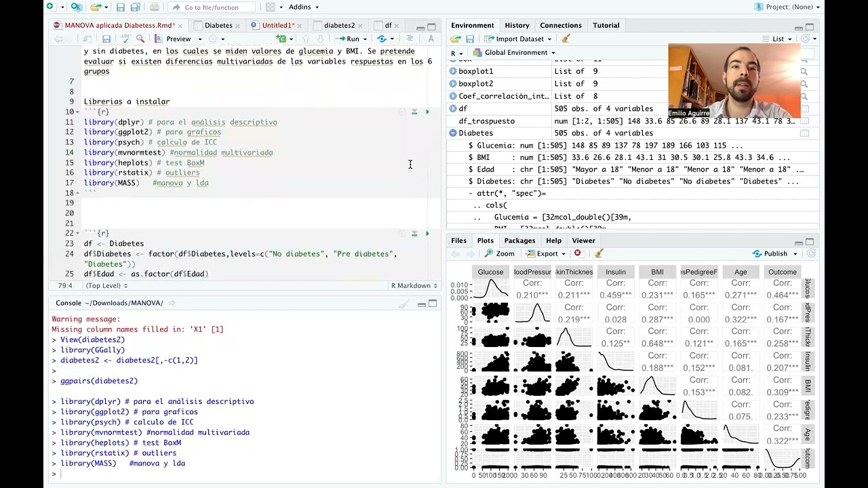This screenshot has width=868, height=488.
Task: View boxplot1 with magnifier icon
Action: click(804, 71)
